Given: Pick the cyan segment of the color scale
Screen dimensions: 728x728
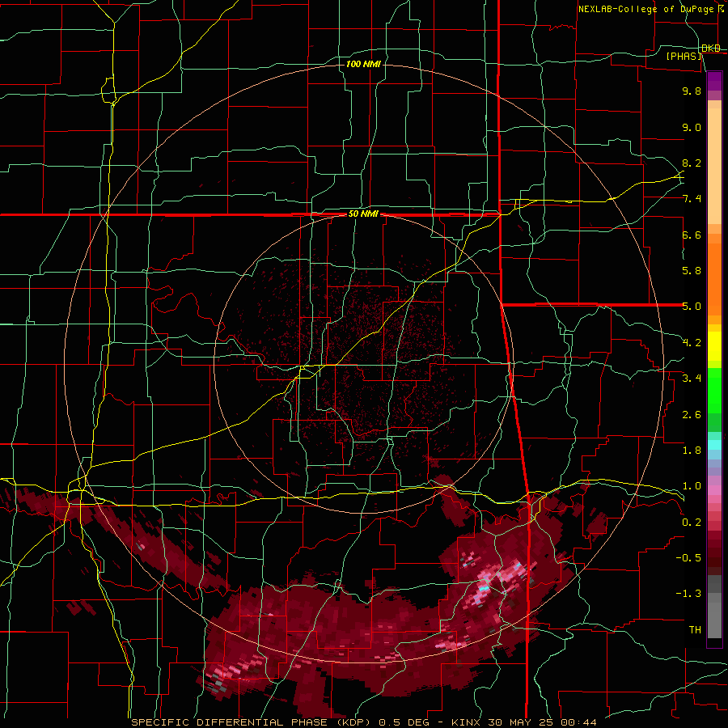Looking at the screenshot, I should click(714, 445).
